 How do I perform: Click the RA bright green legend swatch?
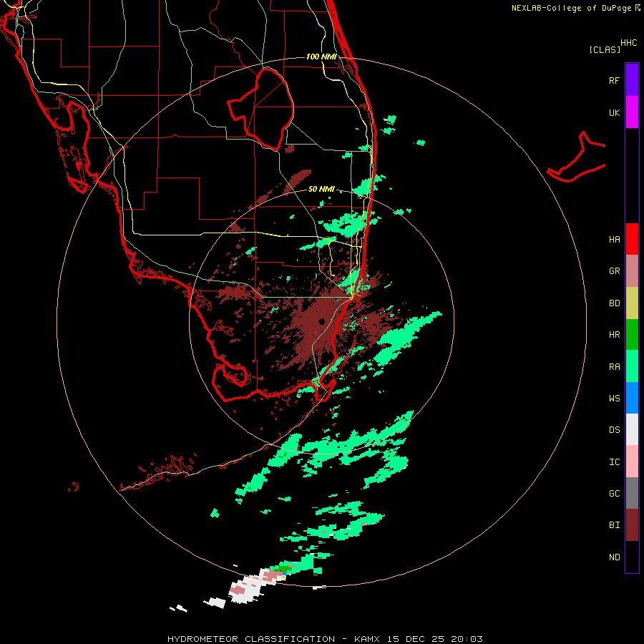click(x=632, y=366)
